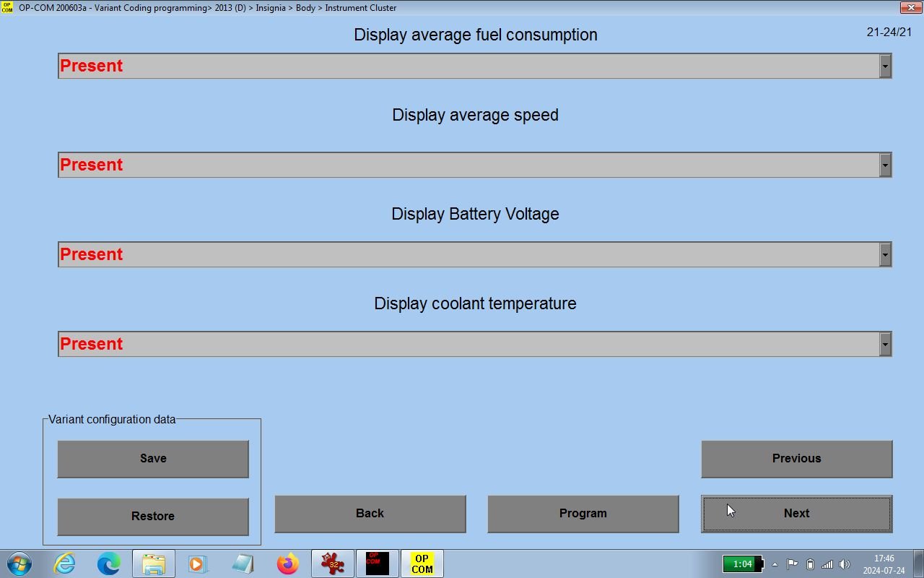
Task: Return to the Previous coding page
Action: click(x=796, y=459)
